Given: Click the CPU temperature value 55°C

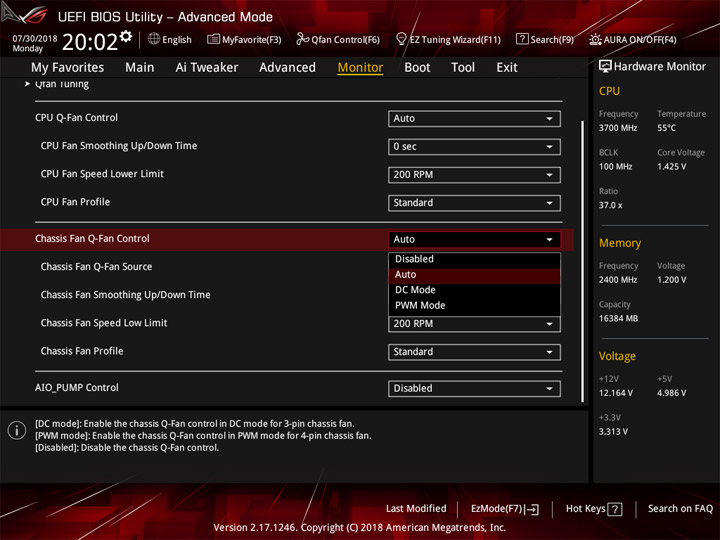Looking at the screenshot, I should click(x=666, y=128).
